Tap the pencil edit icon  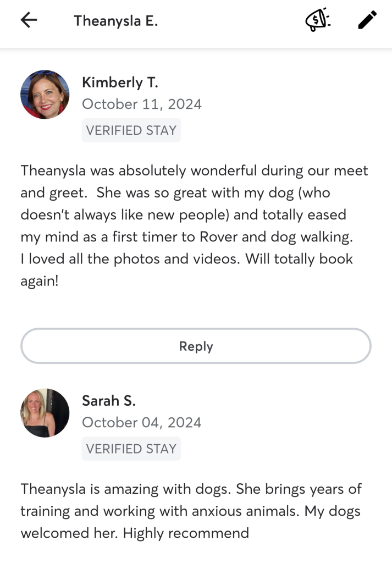[367, 20]
